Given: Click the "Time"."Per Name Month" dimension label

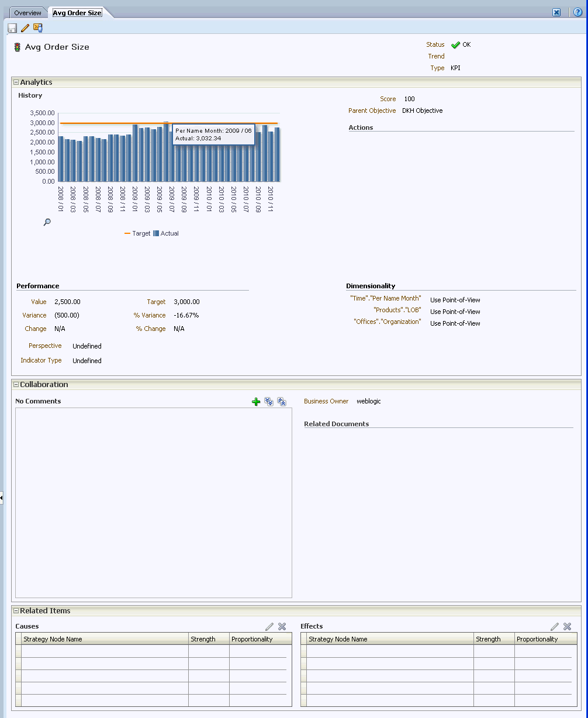Looking at the screenshot, I should click(385, 298).
